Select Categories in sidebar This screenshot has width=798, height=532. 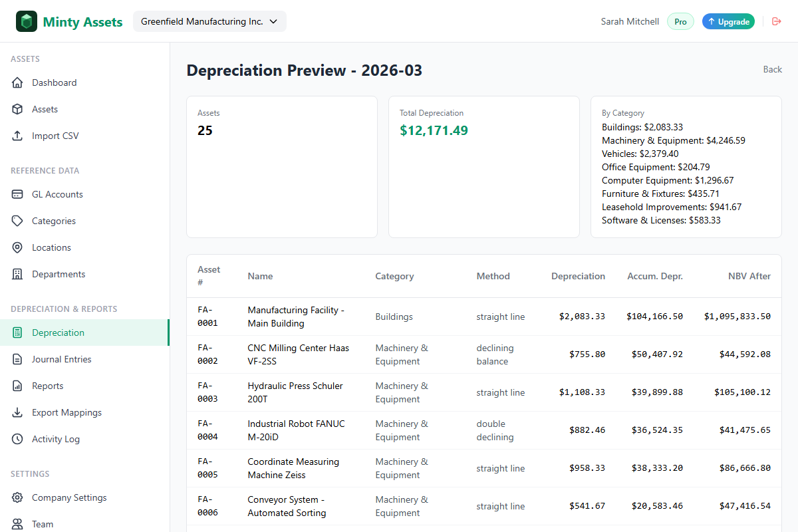pos(84,221)
